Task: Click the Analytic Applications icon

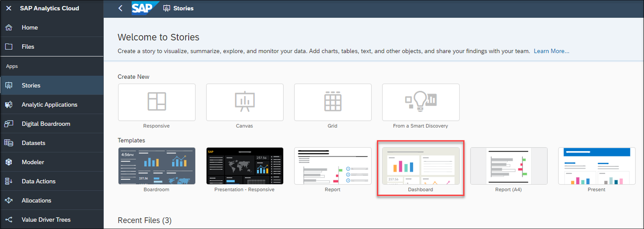Action: tap(8, 105)
